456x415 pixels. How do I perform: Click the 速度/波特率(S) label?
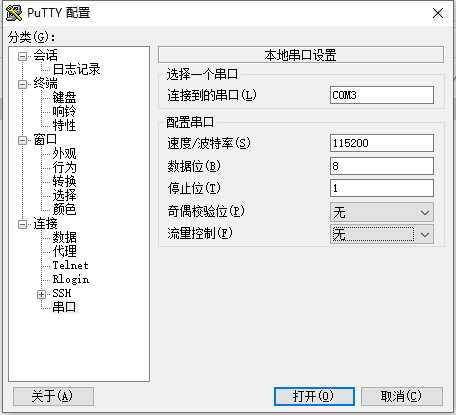coord(209,143)
